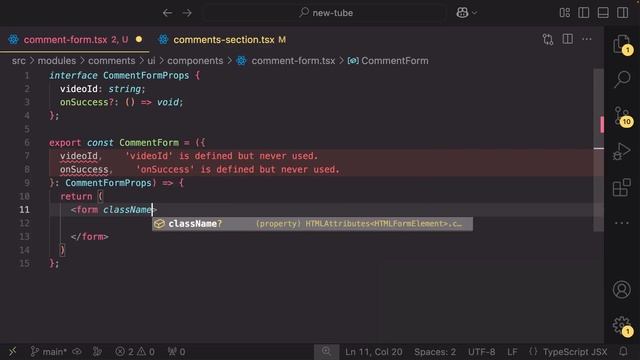Click the videoId parameter on line 7
Viewport: 640px width, 360px height.
(x=79, y=156)
